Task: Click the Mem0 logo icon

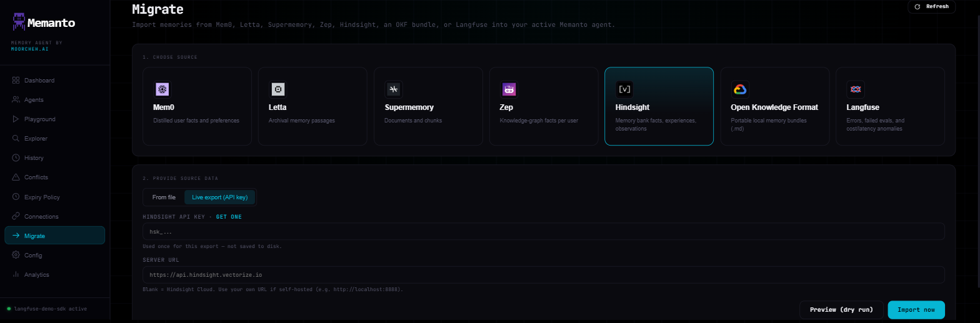Action: coord(162,89)
